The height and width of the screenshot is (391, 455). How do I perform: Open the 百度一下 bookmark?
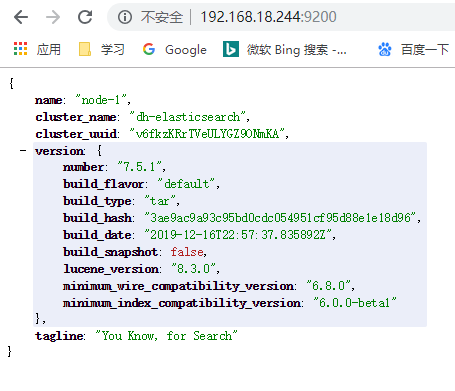click(425, 49)
